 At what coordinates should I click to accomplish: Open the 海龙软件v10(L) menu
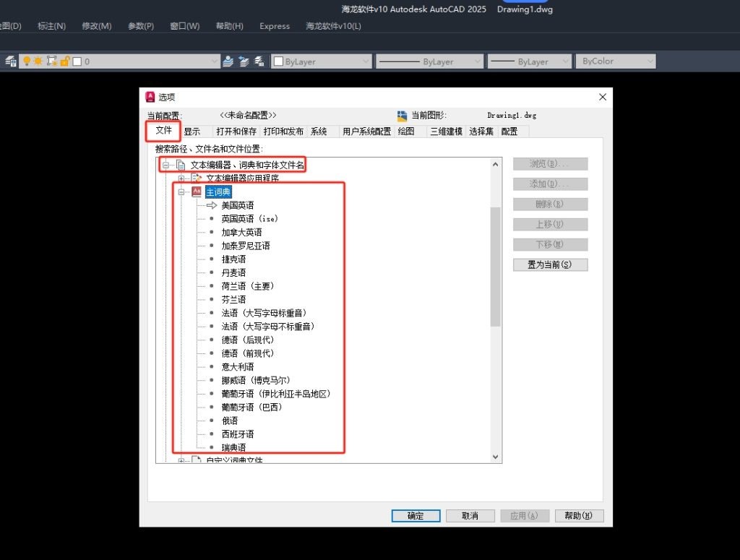pos(333,26)
